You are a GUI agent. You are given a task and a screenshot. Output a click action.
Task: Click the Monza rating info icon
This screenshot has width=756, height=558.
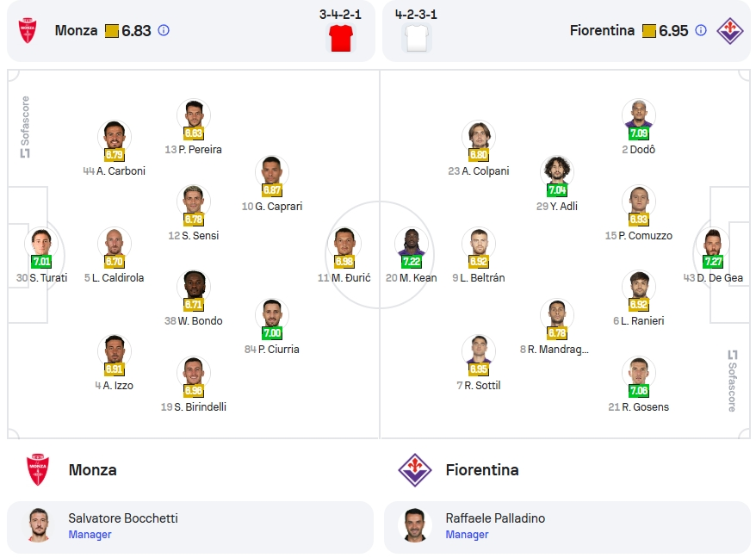pyautogui.click(x=164, y=30)
